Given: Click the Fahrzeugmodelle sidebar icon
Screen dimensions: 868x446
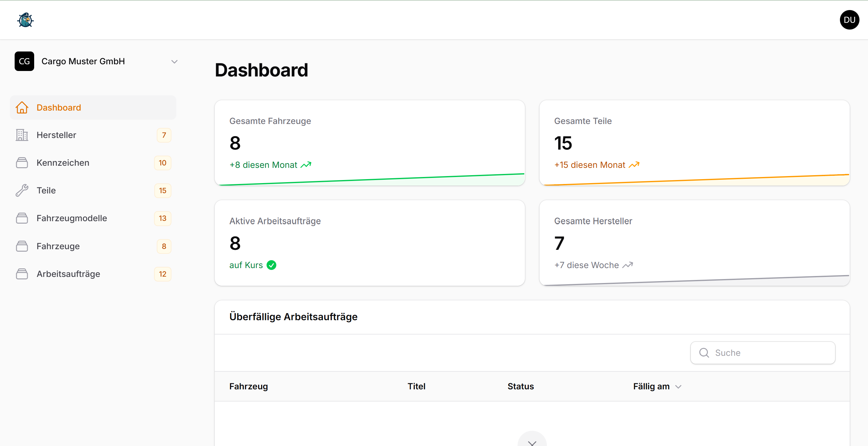Looking at the screenshot, I should 22,218.
